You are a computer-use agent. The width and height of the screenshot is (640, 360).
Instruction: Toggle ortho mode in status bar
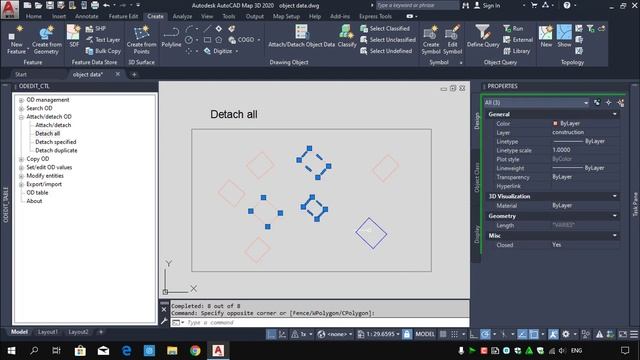click(x=473, y=334)
